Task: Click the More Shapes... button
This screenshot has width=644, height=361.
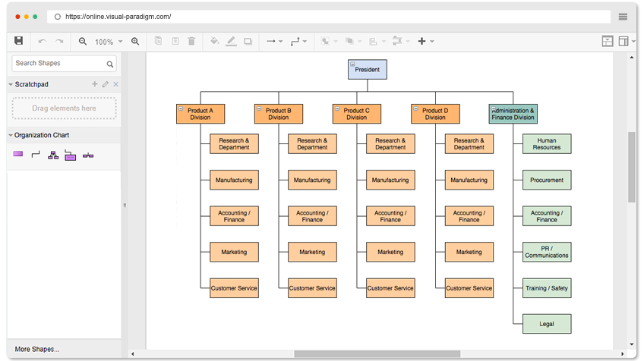Action: 36,349
